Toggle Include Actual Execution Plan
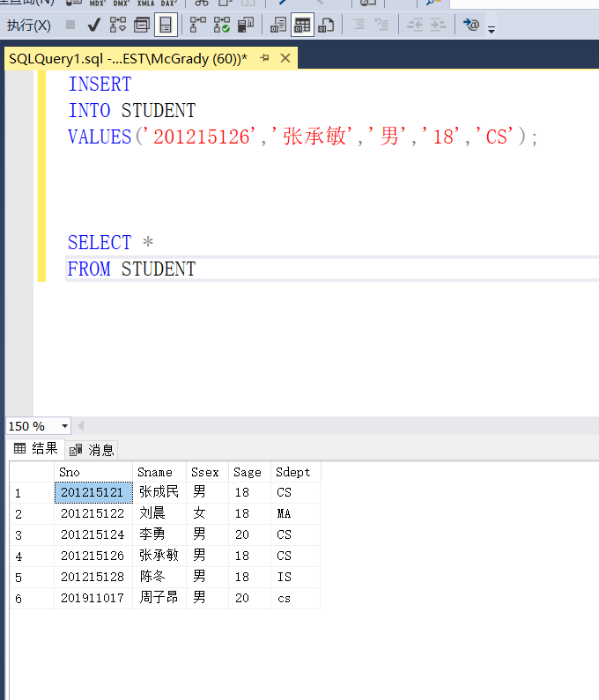This screenshot has width=599, height=700. click(197, 25)
